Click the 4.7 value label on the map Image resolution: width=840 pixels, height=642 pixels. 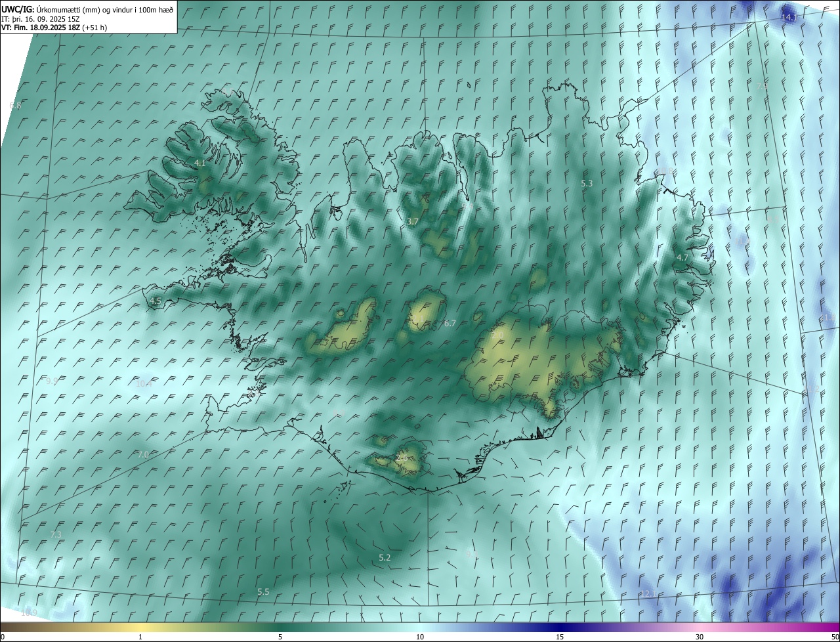682,258
